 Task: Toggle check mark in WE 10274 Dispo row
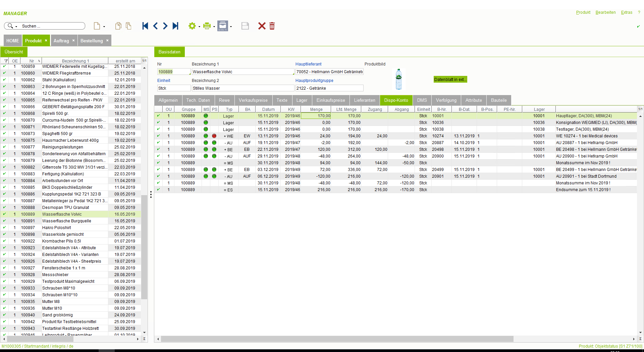(158, 136)
